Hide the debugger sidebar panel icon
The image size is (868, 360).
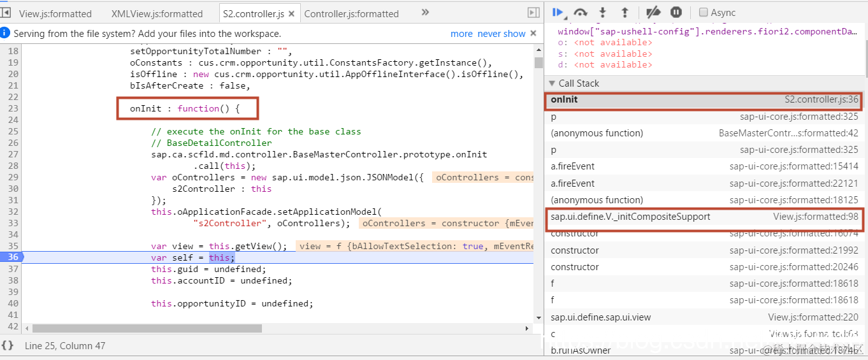[x=533, y=13]
